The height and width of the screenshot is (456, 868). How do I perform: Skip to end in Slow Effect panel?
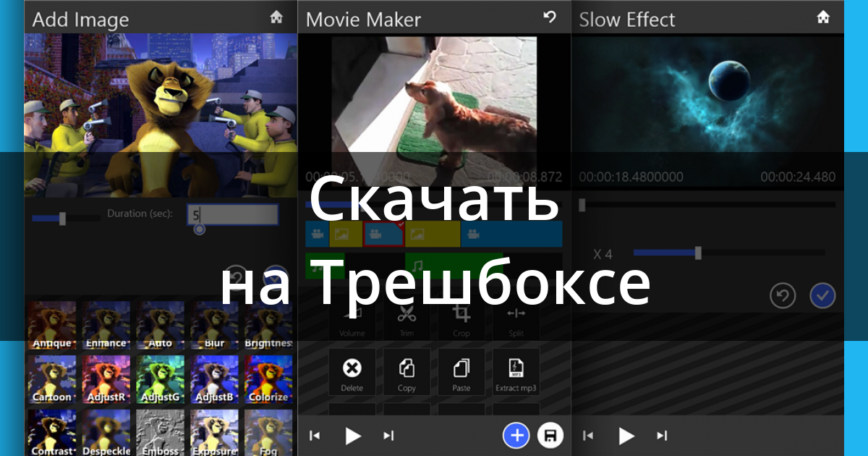click(662, 435)
